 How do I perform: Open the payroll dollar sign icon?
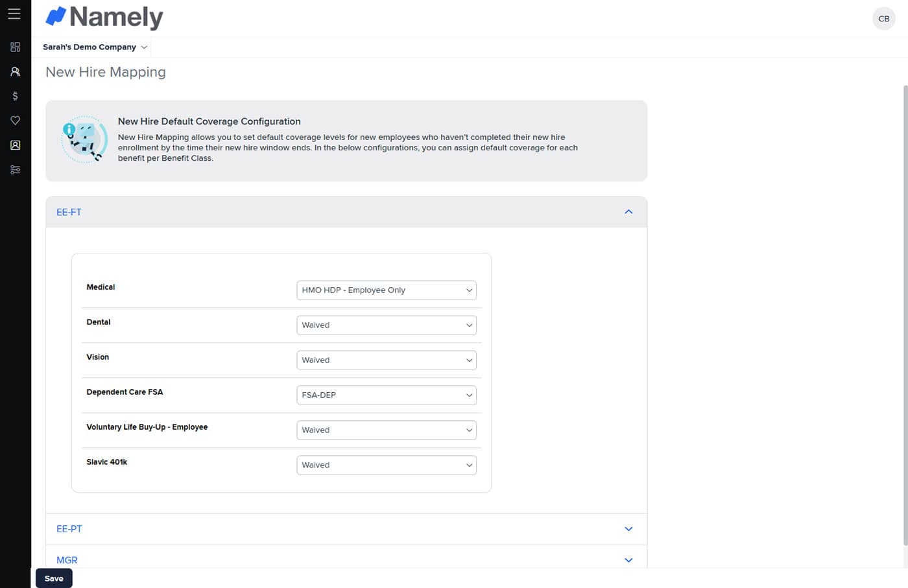click(x=15, y=96)
